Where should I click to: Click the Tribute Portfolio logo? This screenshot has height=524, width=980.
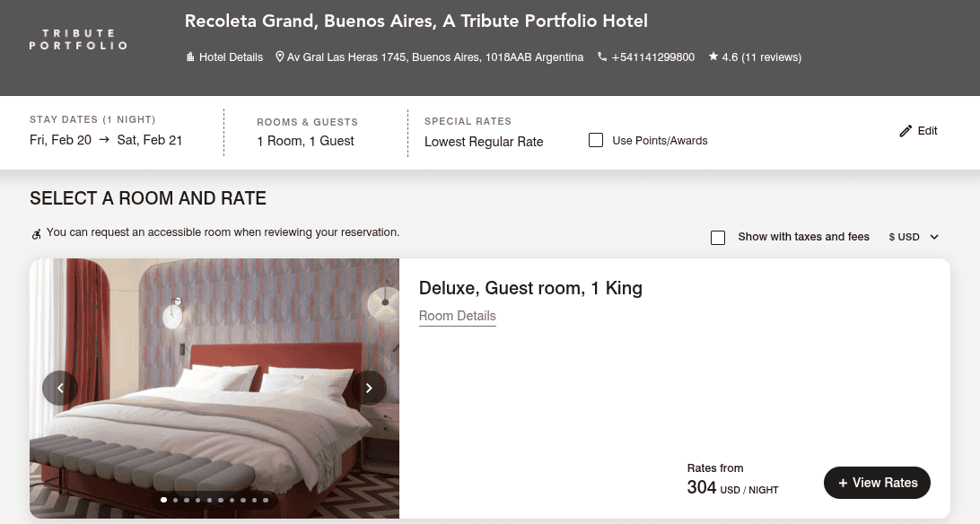coord(77,39)
